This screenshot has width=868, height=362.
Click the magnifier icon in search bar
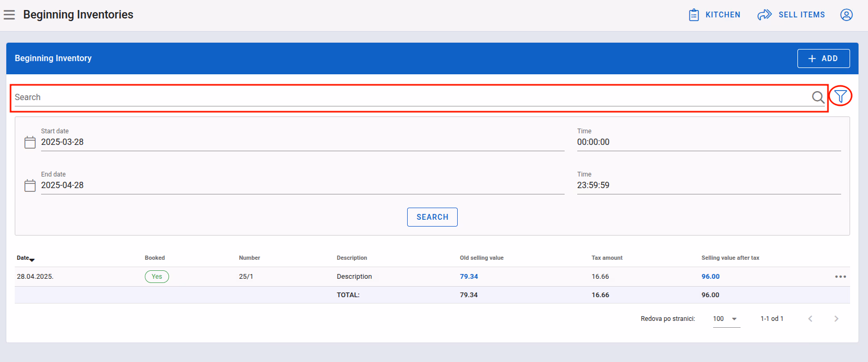coord(818,97)
